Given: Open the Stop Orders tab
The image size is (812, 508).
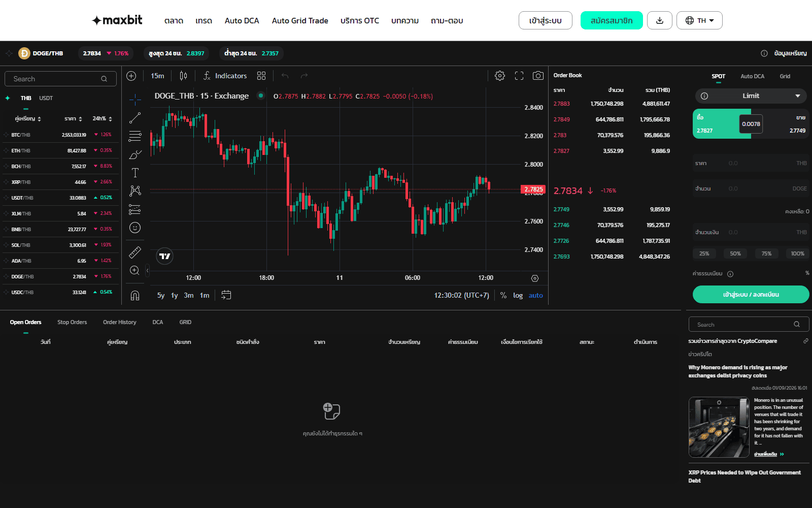Looking at the screenshot, I should click(x=72, y=322).
